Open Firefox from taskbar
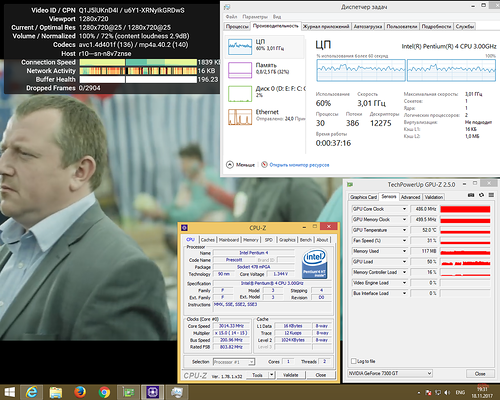 pyautogui.click(x=80, y=392)
